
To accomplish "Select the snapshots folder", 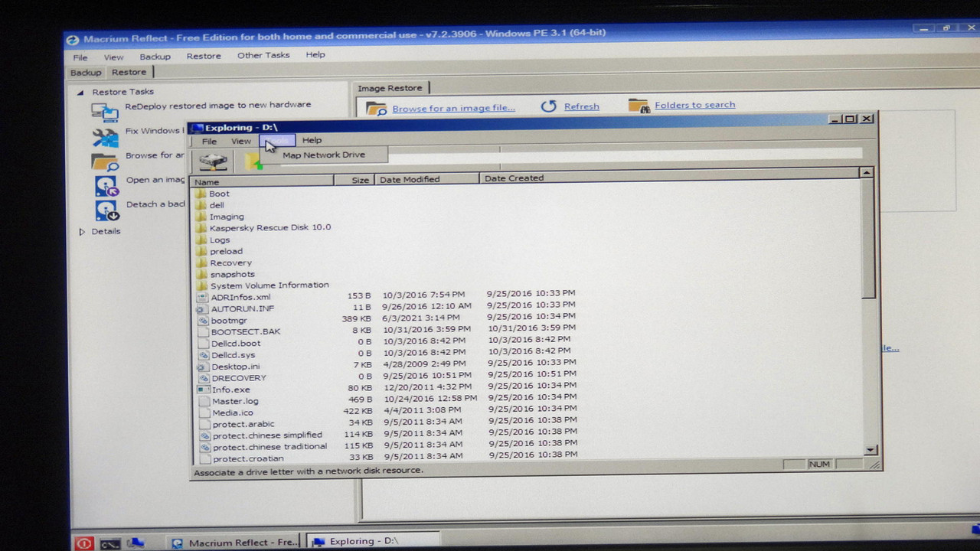I will pos(226,274).
